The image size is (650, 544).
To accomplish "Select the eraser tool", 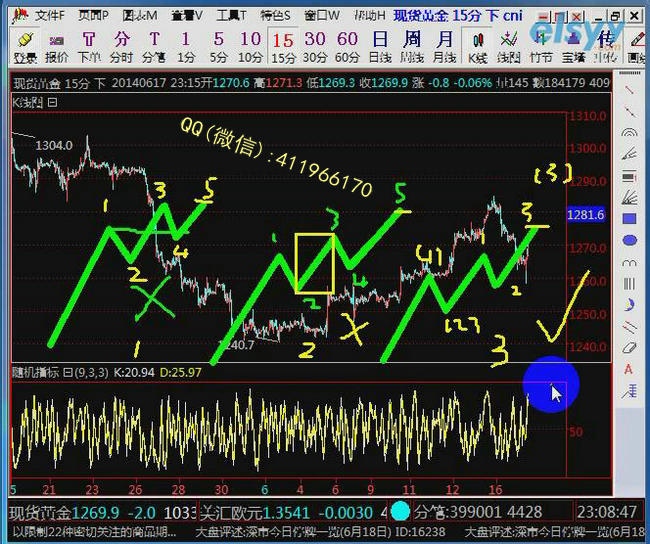I will tap(629, 347).
